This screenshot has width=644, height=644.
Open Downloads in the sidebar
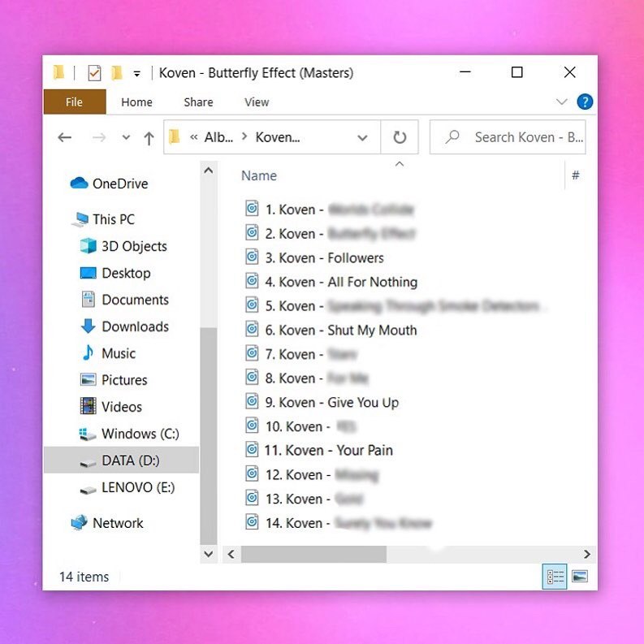click(x=124, y=326)
